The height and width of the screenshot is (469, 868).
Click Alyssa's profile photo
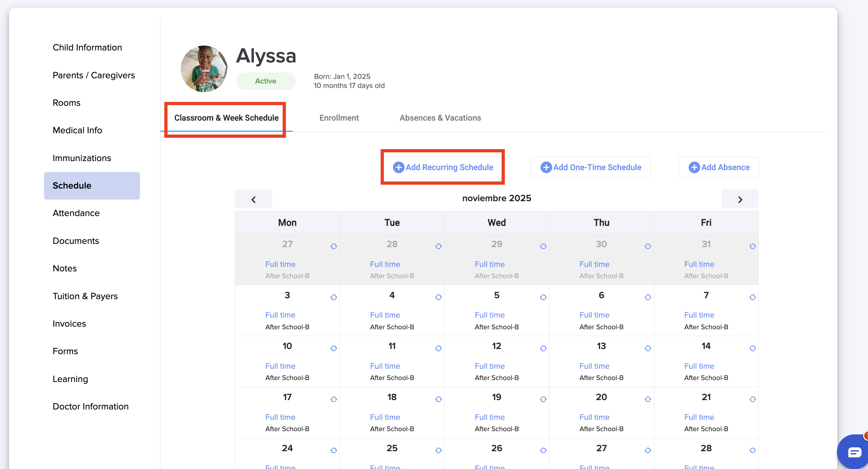204,69
